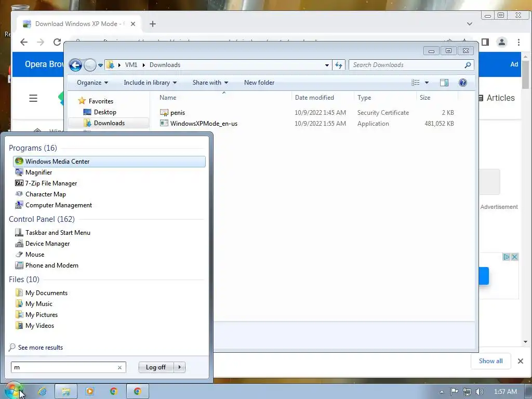Open the Chrome profile icon

[x=501, y=42]
